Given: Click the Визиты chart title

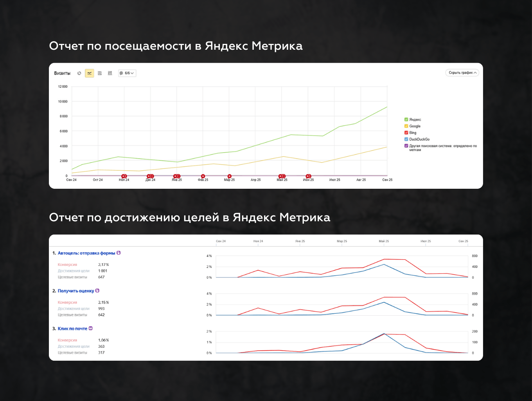Looking at the screenshot, I should click(62, 73).
